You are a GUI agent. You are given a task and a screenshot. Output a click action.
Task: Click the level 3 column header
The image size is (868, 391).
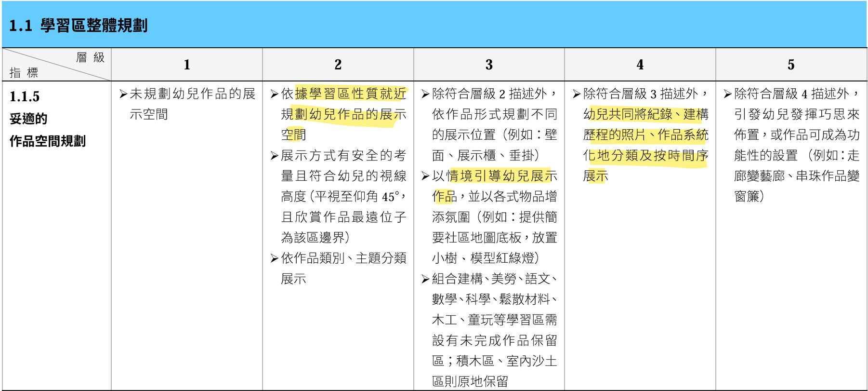pyautogui.click(x=489, y=65)
